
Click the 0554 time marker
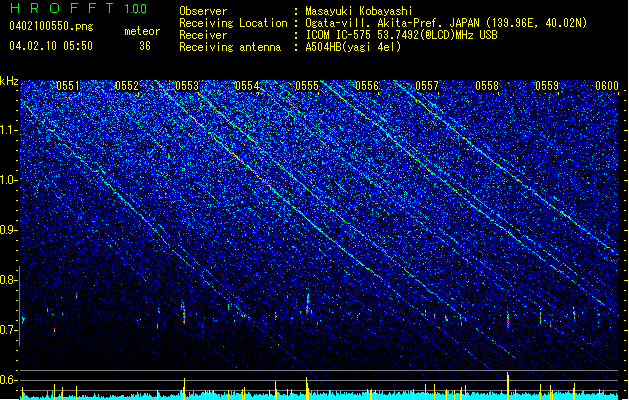(x=247, y=86)
